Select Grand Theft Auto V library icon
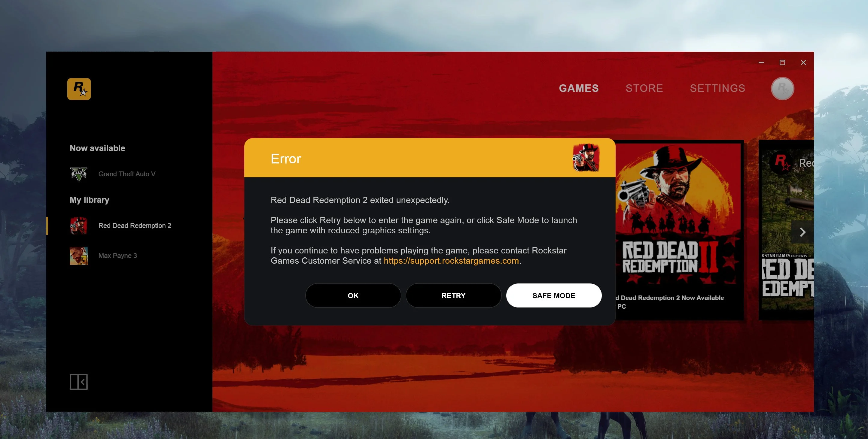Screen dimensions: 868x439 [78, 174]
